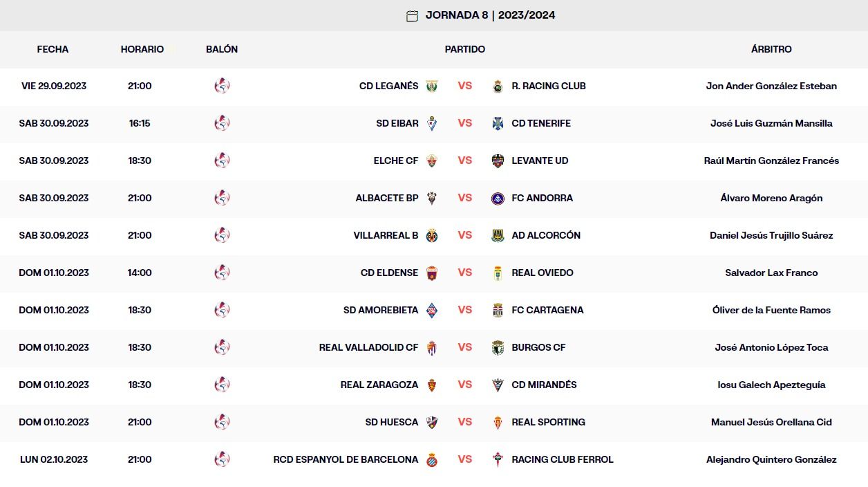Click the Real Zaragoza team crest
This screenshot has height=487, width=868.
click(x=432, y=385)
